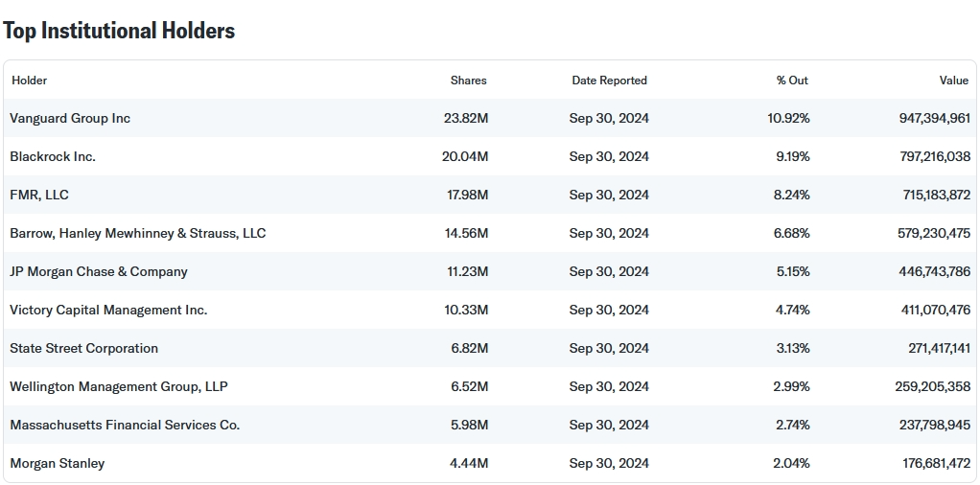
Task: Click the 237,798,945 value cell
Action: pyautogui.click(x=935, y=425)
